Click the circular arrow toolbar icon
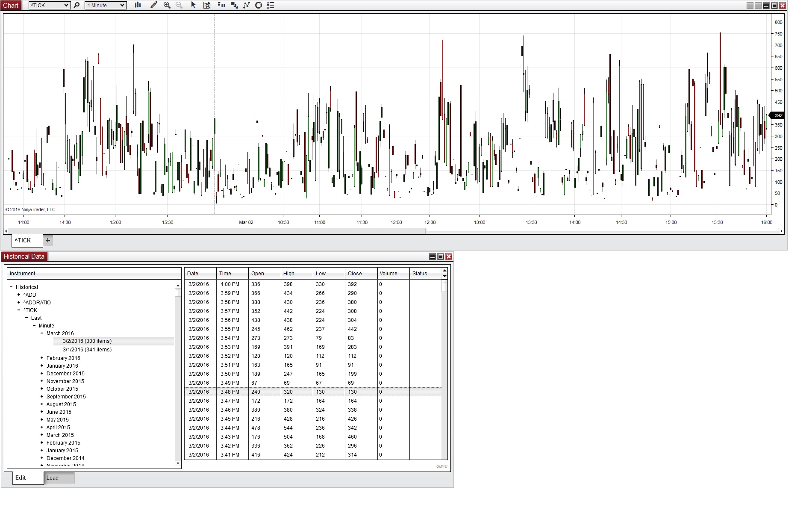The image size is (812, 513). (259, 5)
